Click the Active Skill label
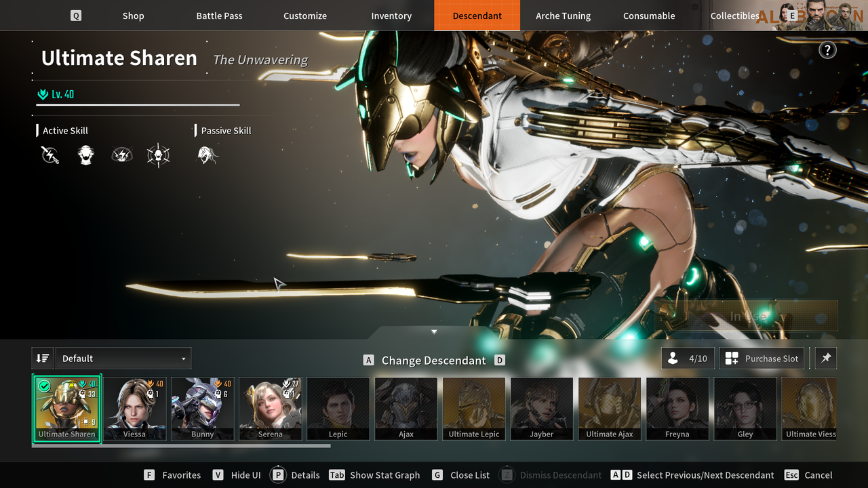The image size is (868, 488). click(x=65, y=130)
